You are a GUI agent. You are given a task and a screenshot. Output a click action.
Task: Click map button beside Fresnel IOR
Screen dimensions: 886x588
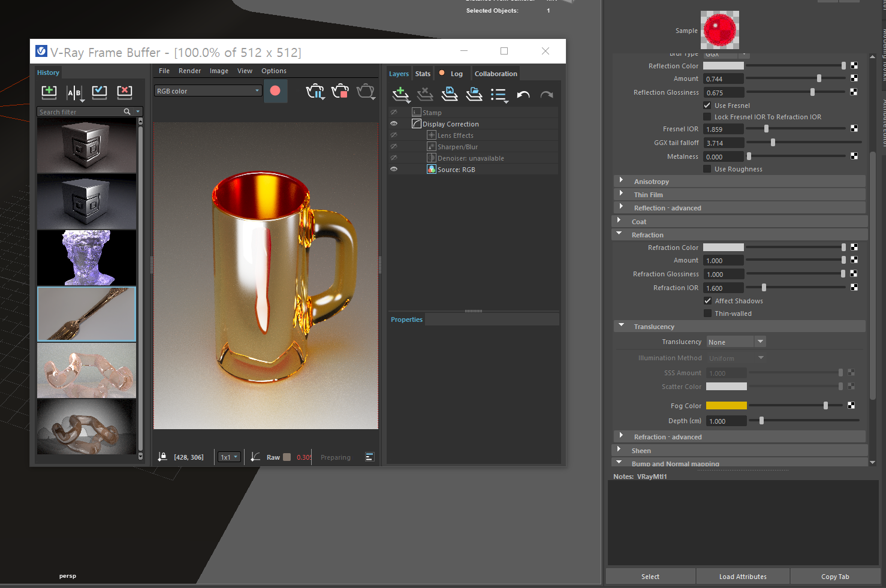pos(854,128)
